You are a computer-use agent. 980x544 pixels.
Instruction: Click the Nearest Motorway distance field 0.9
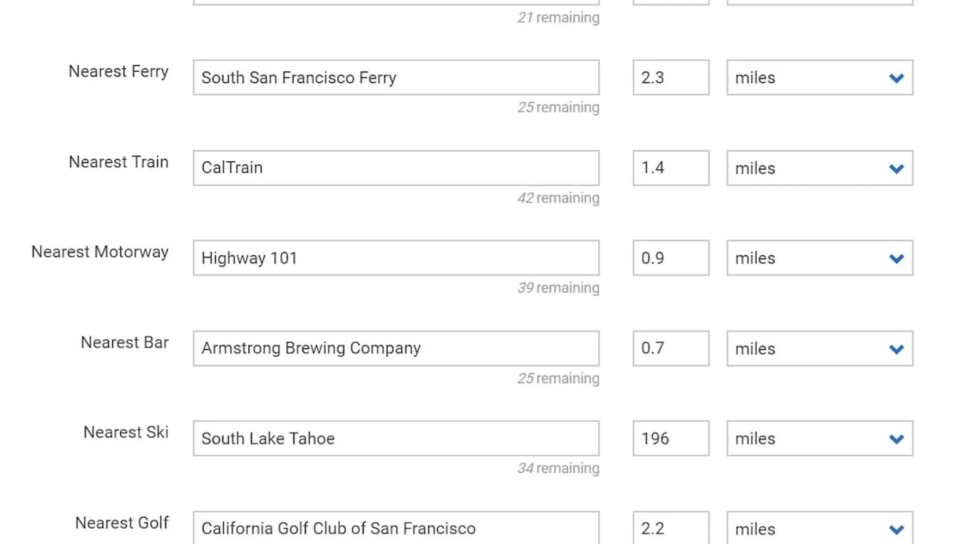click(671, 258)
